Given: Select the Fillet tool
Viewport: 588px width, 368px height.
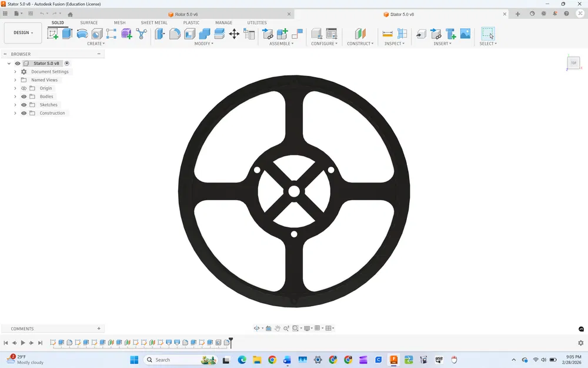Looking at the screenshot, I should (175, 34).
